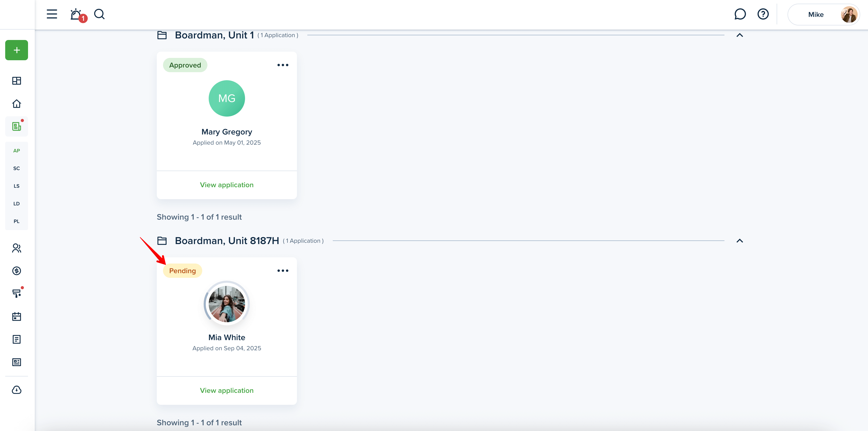This screenshot has height=431, width=868.
Task: Open the calendar icon in sidebar
Action: (x=17, y=316)
